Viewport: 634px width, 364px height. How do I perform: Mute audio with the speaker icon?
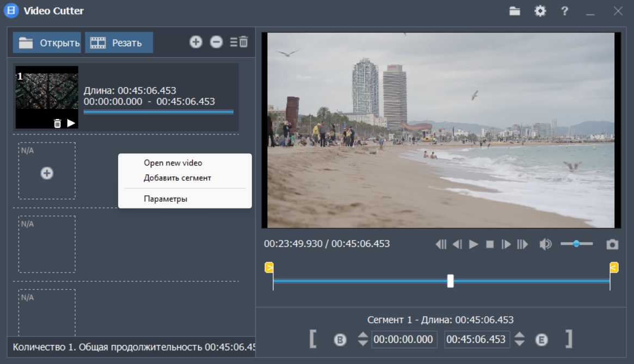pyautogui.click(x=545, y=244)
